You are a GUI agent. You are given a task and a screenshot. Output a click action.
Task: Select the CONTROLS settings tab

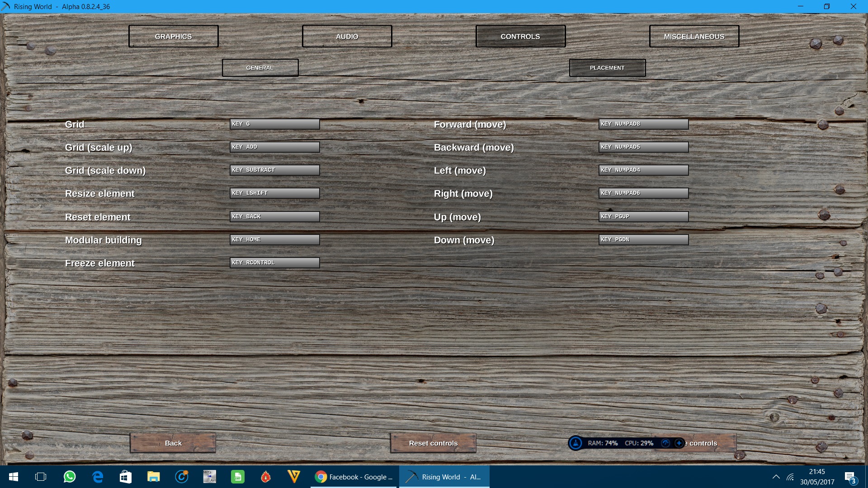point(520,36)
